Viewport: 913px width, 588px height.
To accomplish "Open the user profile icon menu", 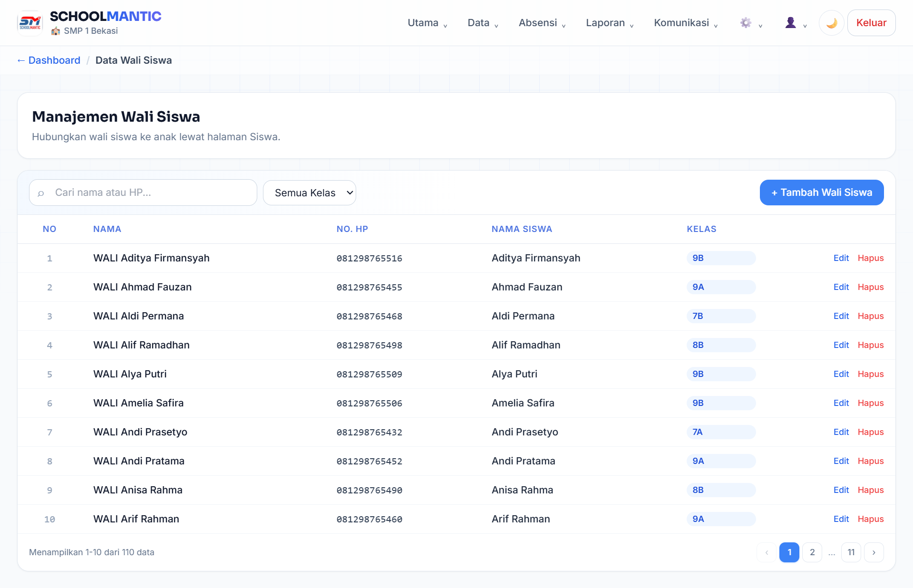I will coord(796,23).
